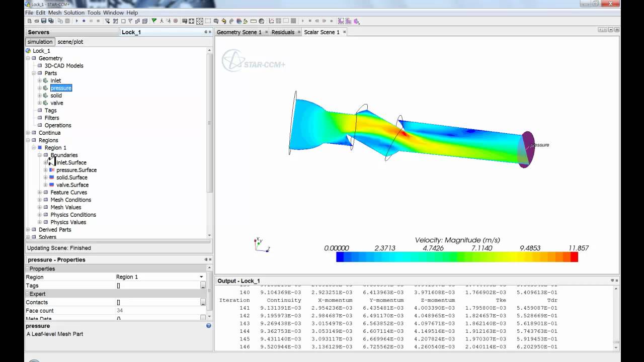This screenshot has height=362, width=644.
Task: Open the Tools menu
Action: 94,13
